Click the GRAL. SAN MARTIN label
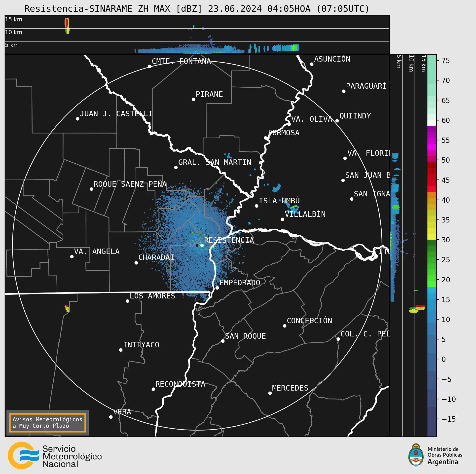This screenshot has height=474, width=476. [x=215, y=162]
